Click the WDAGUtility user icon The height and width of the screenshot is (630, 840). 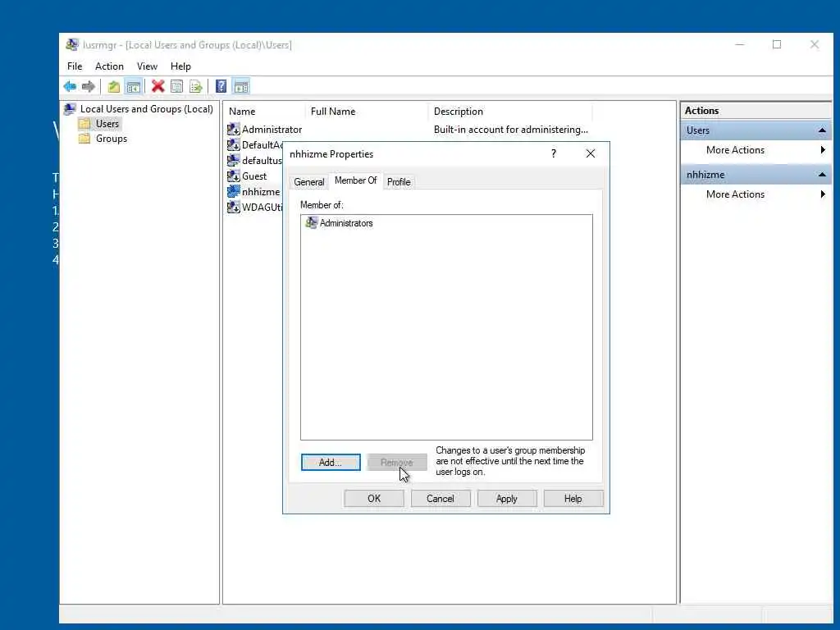tap(233, 207)
